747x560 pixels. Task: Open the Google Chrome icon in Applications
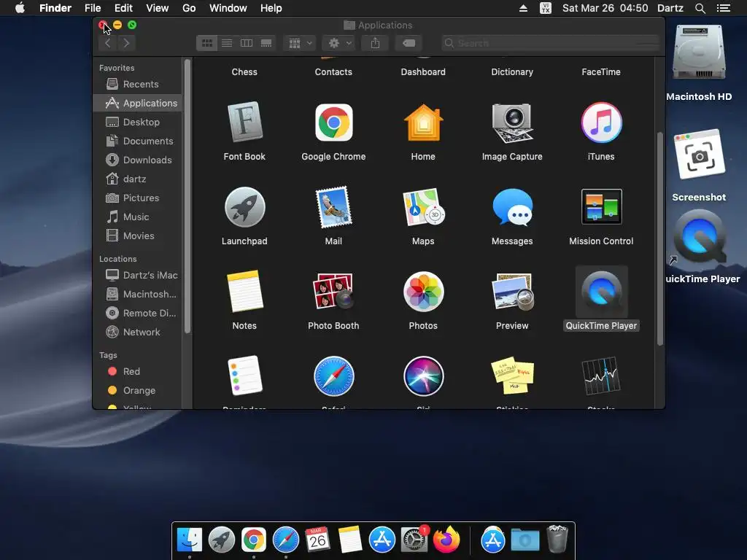pos(333,122)
